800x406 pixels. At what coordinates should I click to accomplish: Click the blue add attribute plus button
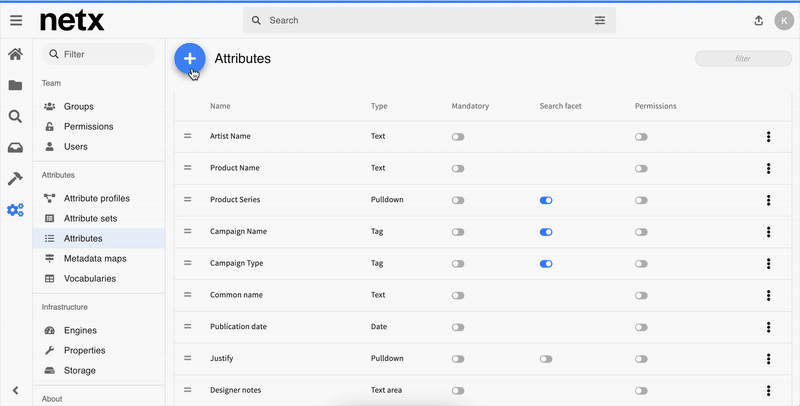[x=190, y=59]
